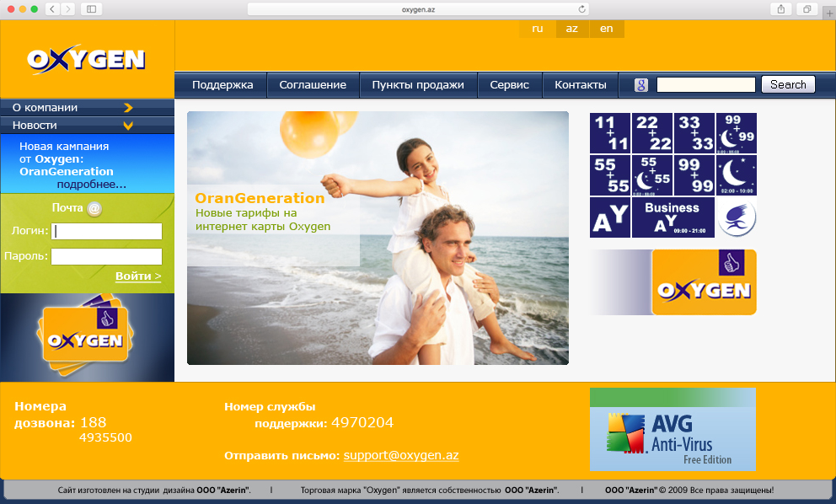Screen dimensions: 836x504
Task: Open a new tab with the plus button
Action: pos(829,13)
